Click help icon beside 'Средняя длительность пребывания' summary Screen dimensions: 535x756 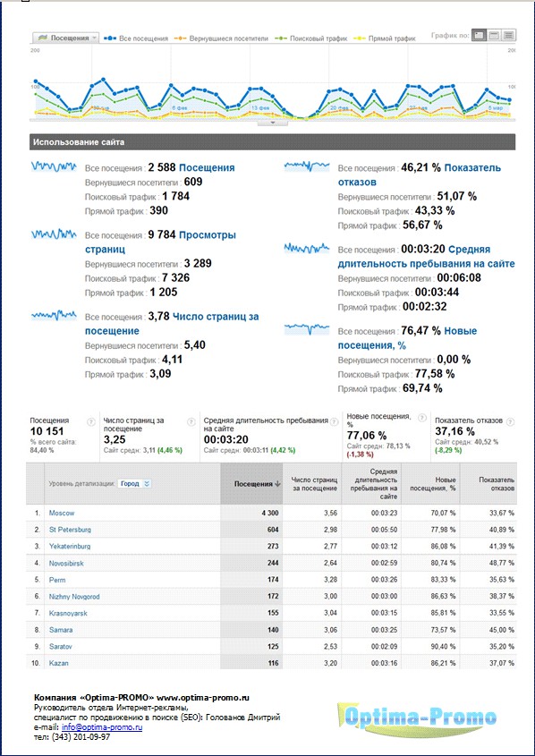[x=334, y=420]
